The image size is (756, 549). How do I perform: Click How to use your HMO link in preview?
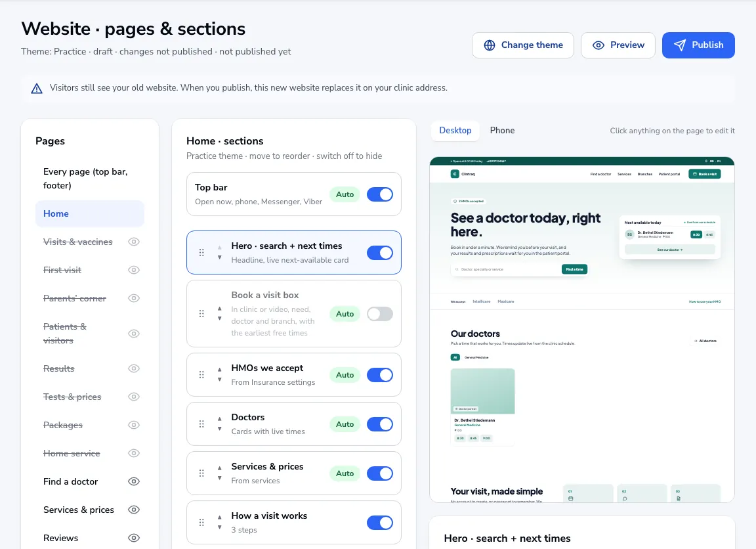pos(705,301)
